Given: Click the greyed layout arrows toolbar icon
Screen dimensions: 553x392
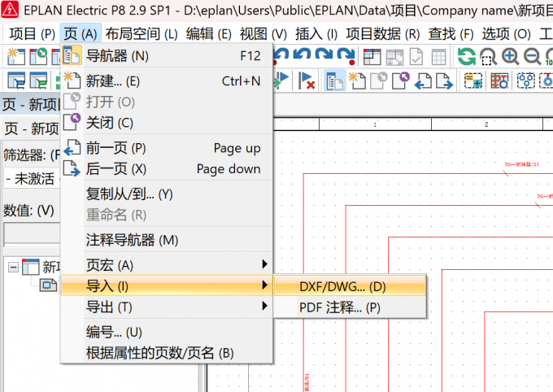Looking at the screenshot, I should coord(394,56).
